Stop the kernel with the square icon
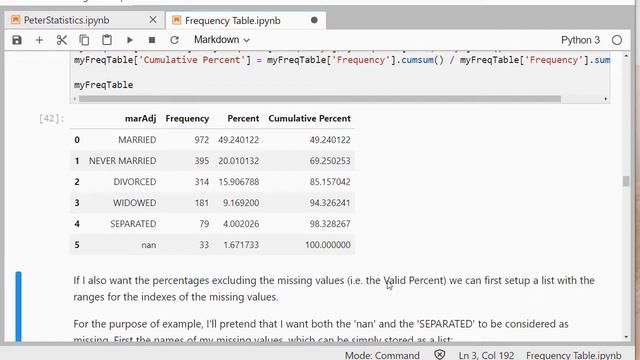This screenshot has width=640, height=360. pos(152,40)
